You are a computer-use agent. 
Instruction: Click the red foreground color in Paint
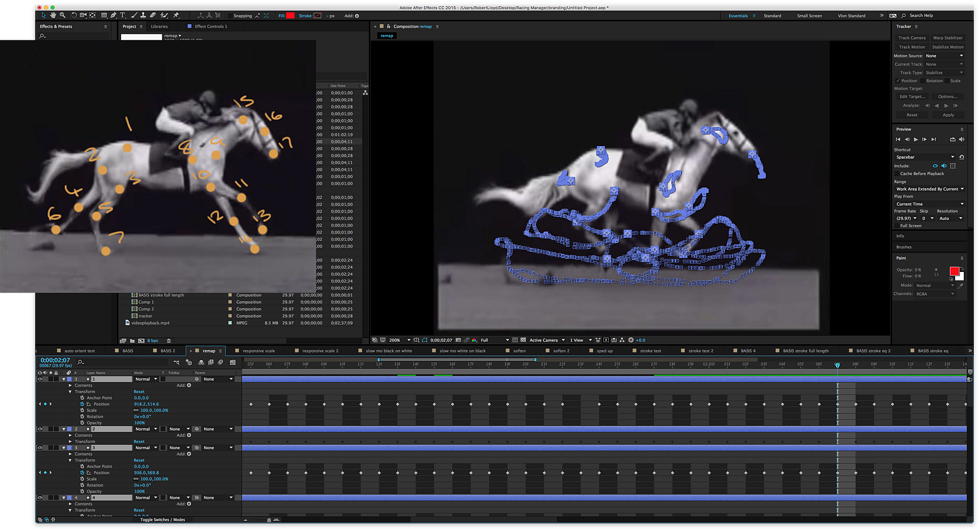point(954,271)
